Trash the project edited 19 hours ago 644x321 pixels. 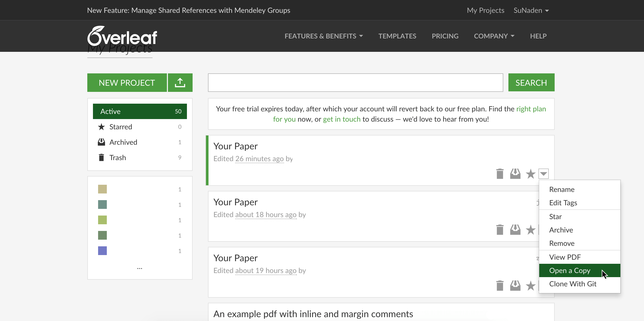(x=500, y=286)
